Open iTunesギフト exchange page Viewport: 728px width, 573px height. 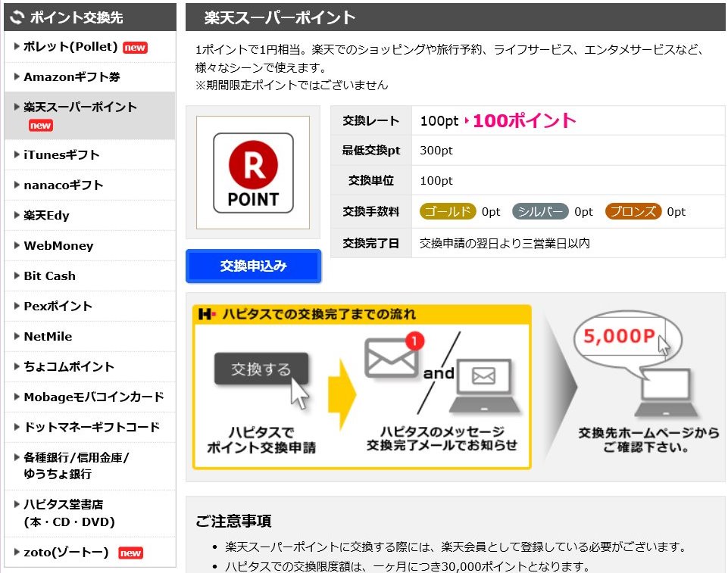(x=62, y=155)
